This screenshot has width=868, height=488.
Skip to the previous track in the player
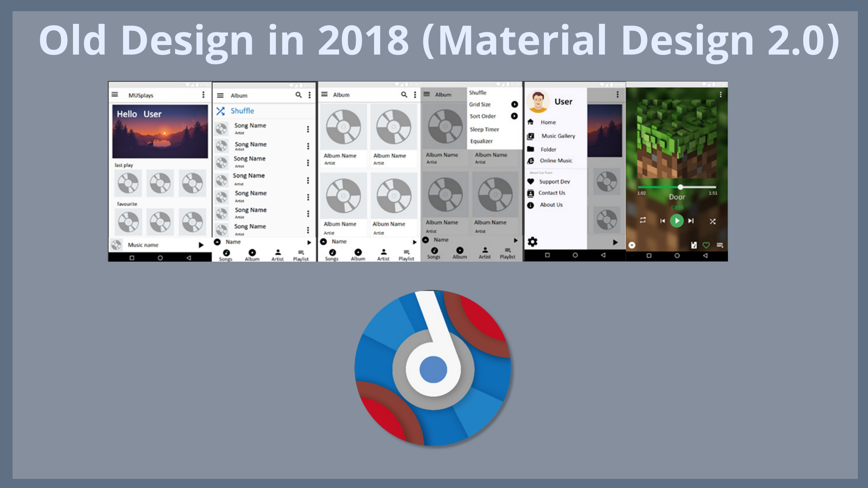point(663,221)
